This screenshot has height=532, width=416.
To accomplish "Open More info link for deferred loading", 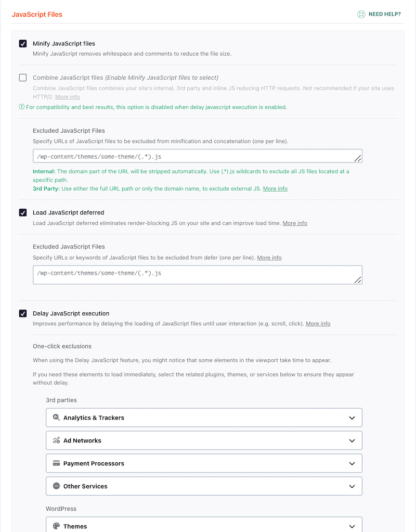I will (x=295, y=223).
